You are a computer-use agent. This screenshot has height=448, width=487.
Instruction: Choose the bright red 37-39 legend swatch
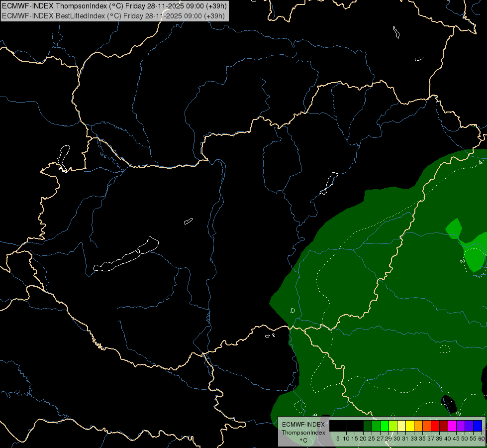click(435, 426)
